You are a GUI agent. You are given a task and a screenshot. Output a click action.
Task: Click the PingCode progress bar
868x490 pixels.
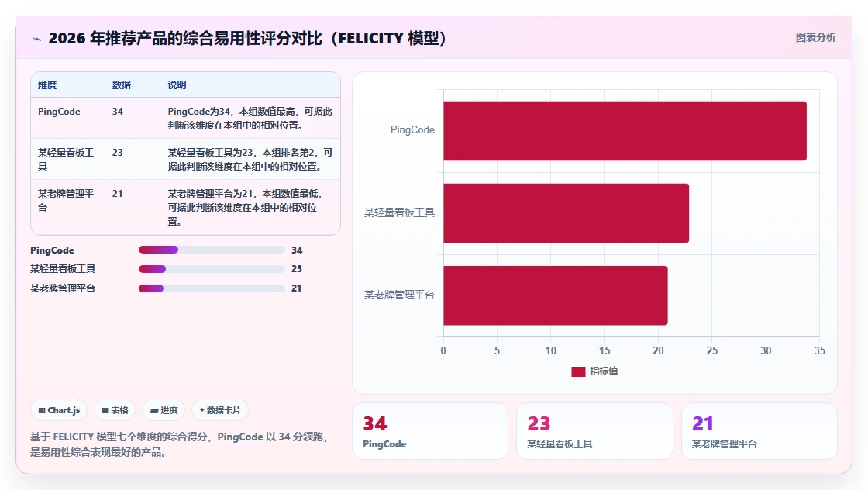(212, 250)
